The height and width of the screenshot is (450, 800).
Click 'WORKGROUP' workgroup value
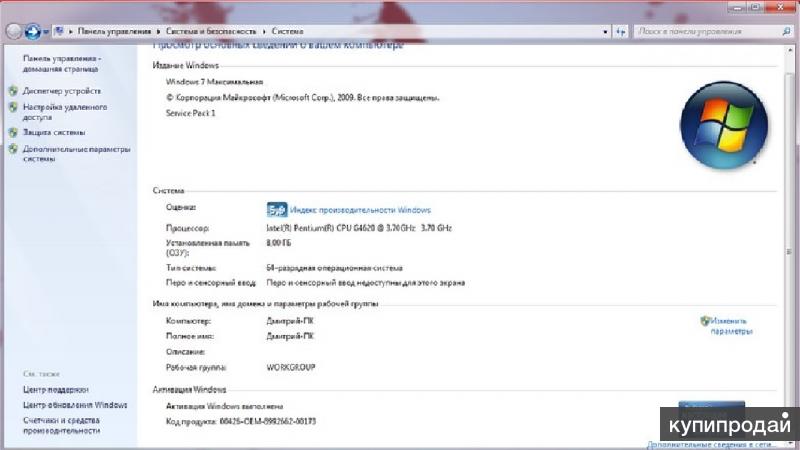tap(291, 367)
